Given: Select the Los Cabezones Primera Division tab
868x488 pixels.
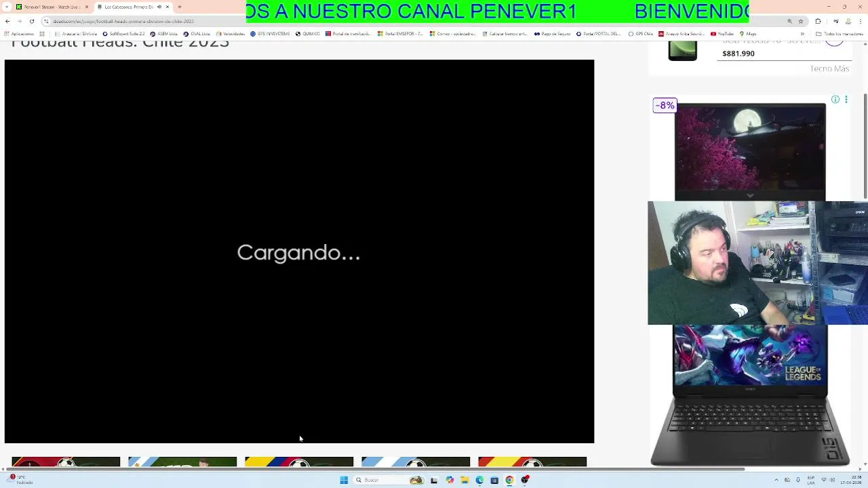Looking at the screenshot, I should coord(129,7).
